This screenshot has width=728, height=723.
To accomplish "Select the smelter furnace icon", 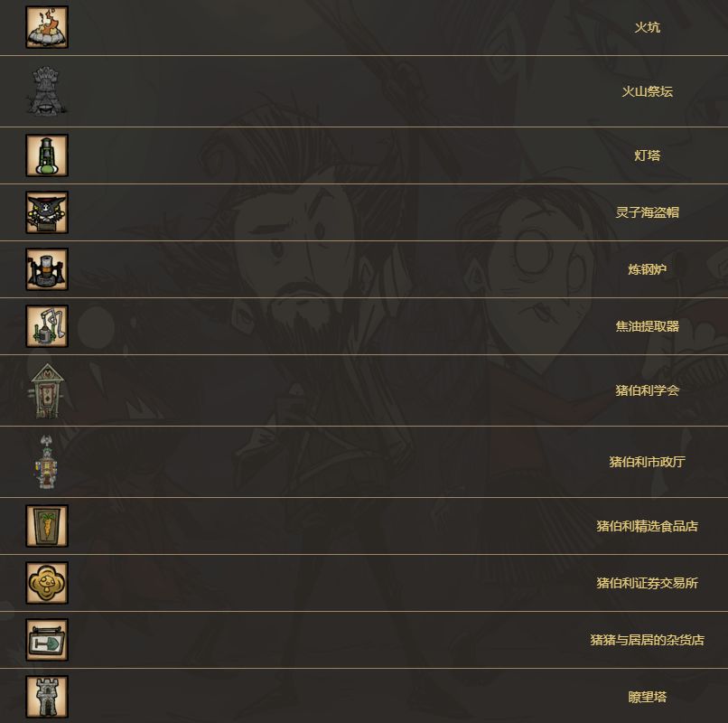I will coord(46,269).
